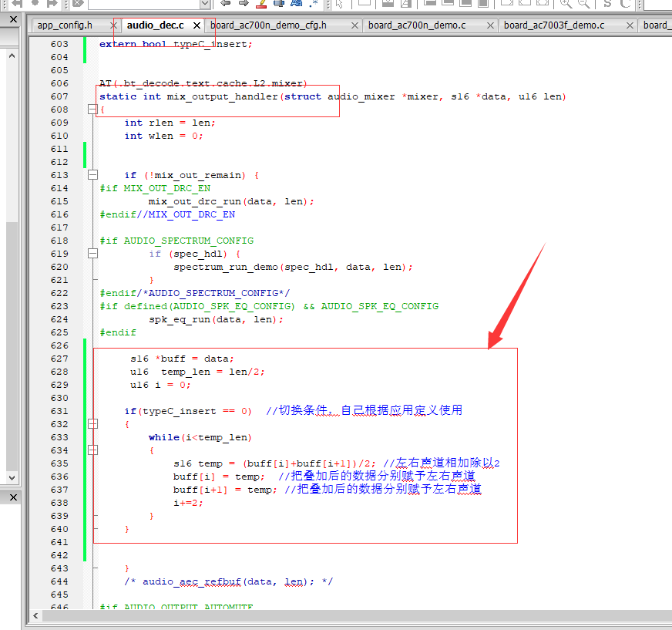The width and height of the screenshot is (672, 630).
Task: Click the mix_output_handler function name
Action: click(222, 97)
